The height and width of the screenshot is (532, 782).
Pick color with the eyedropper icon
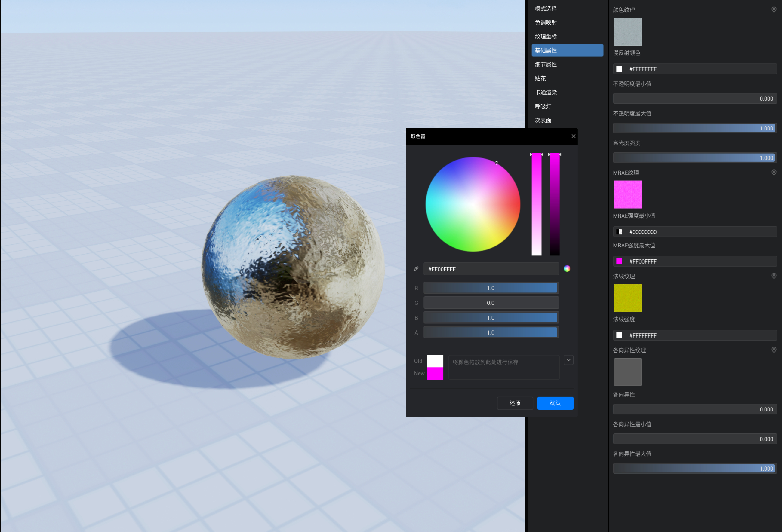[416, 269]
